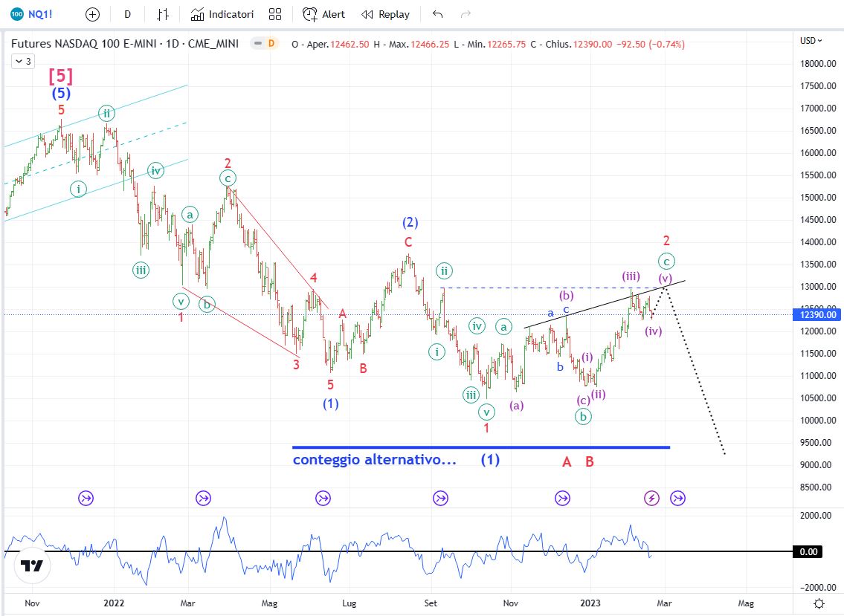The image size is (844, 616).
Task: Select the red 4 wave label
Action: pyautogui.click(x=313, y=278)
